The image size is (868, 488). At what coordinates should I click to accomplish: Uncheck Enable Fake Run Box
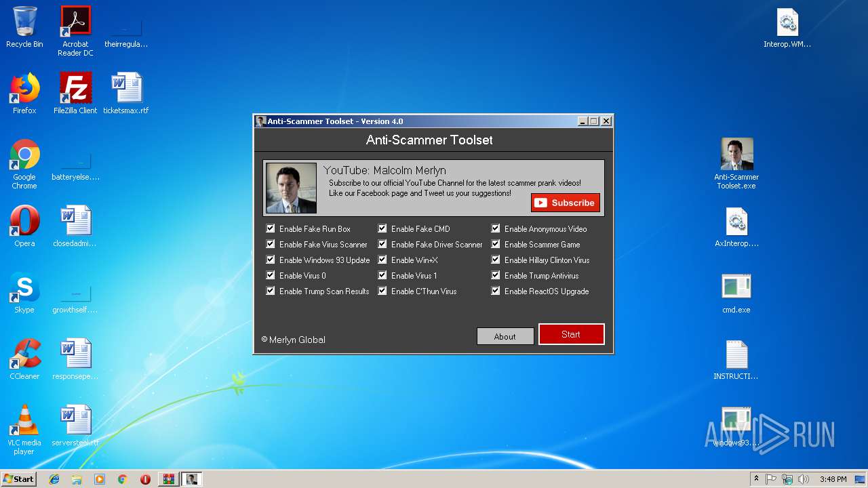271,228
